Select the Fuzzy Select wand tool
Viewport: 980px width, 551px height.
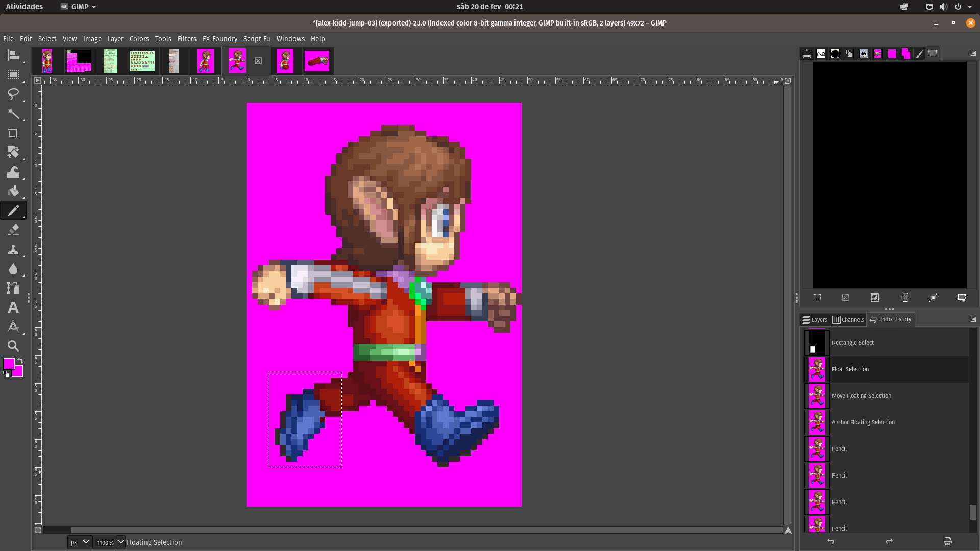pos(13,113)
